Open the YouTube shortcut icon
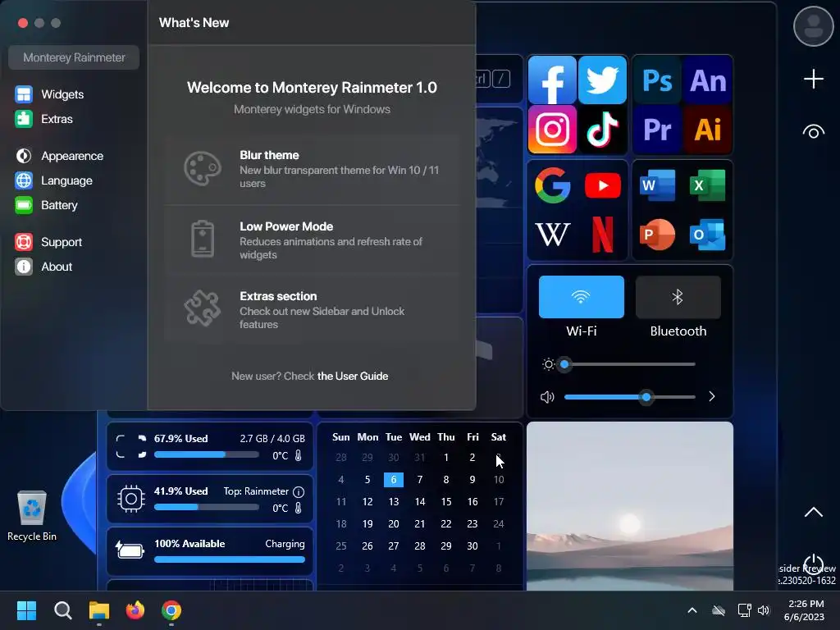This screenshot has height=630, width=840. (x=603, y=185)
